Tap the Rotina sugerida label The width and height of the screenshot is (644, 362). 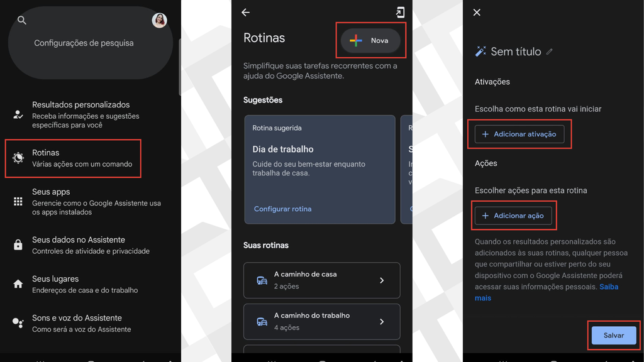click(277, 128)
